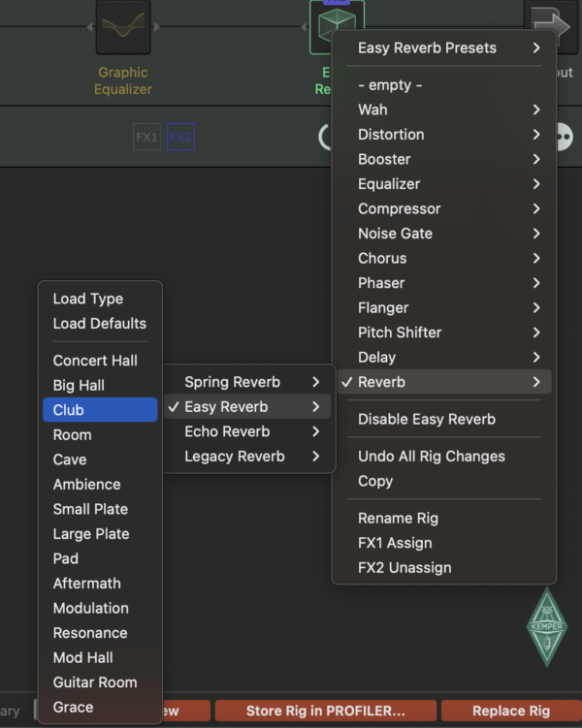The image size is (582, 728).
Task: Expand the Compressor submenu
Action: pyautogui.click(x=444, y=209)
